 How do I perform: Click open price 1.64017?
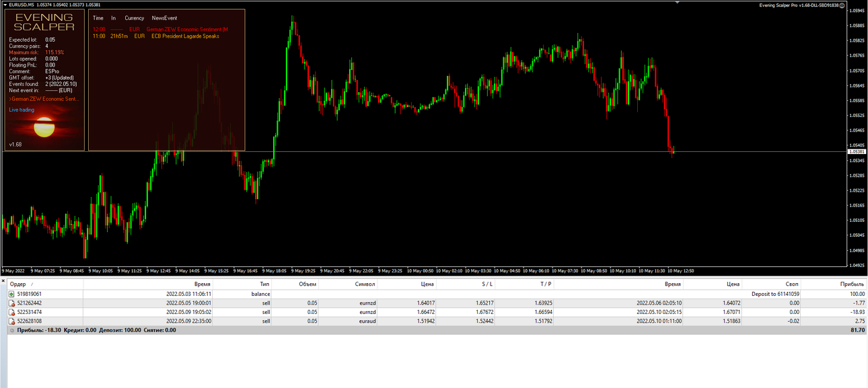pyautogui.click(x=425, y=303)
